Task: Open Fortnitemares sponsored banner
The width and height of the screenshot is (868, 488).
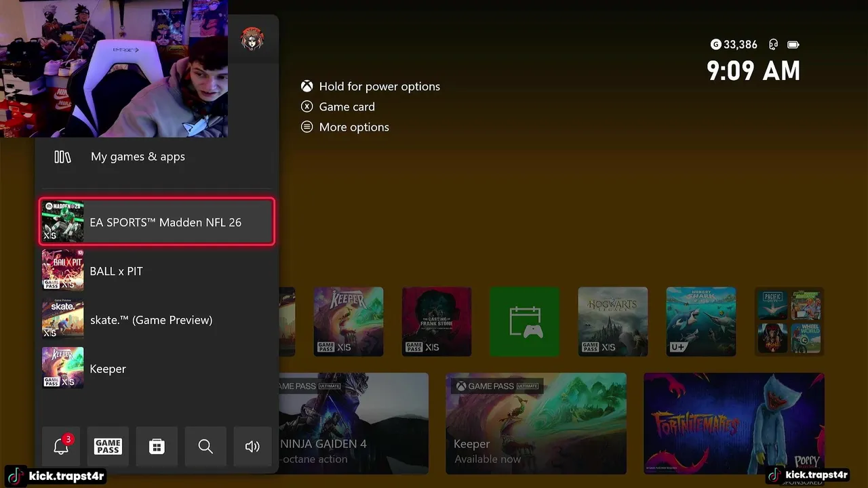Action: tap(734, 424)
